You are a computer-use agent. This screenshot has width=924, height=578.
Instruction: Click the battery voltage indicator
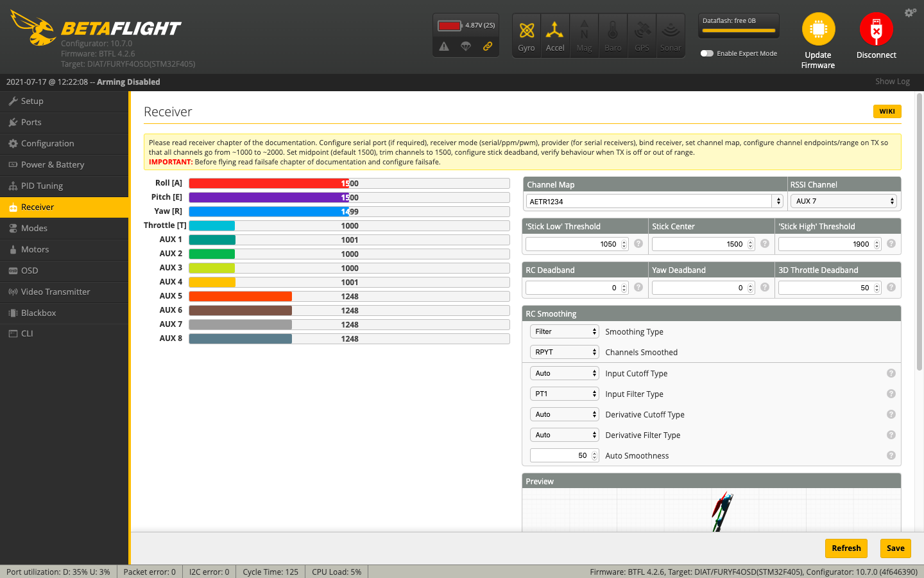465,24
